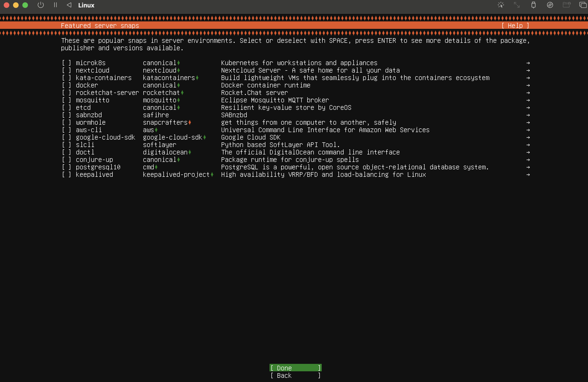Select the docker snap name

coord(87,85)
